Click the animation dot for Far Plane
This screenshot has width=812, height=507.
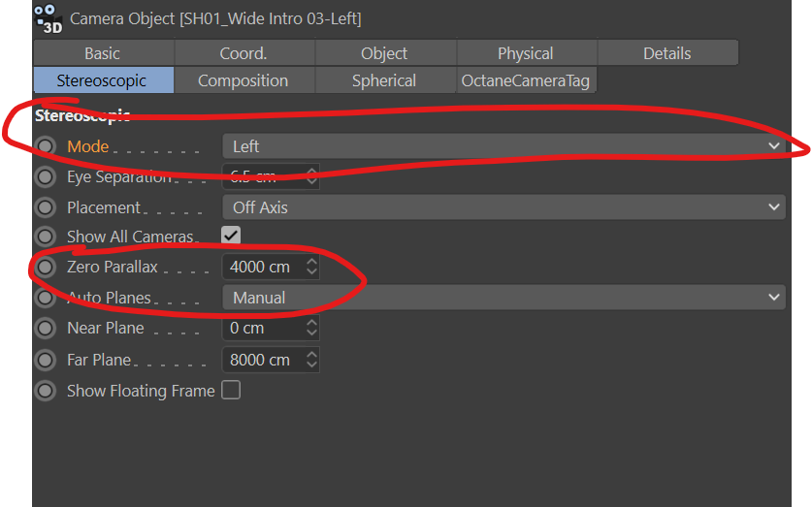click(46, 360)
